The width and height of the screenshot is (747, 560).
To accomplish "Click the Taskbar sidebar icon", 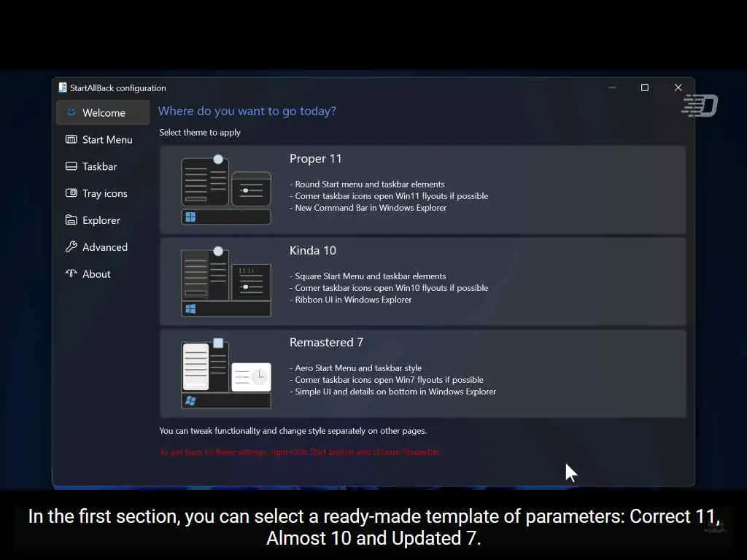I will tap(71, 166).
